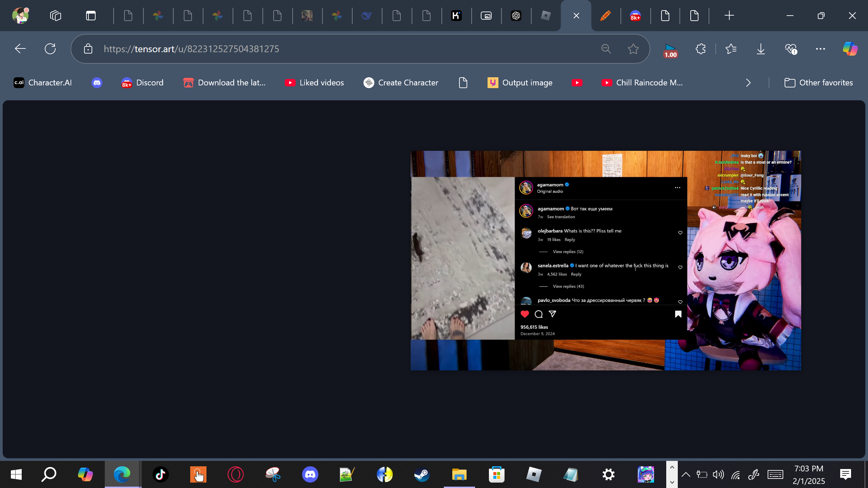Open the favorites list icon
This screenshot has height=488, width=868.
point(731,49)
